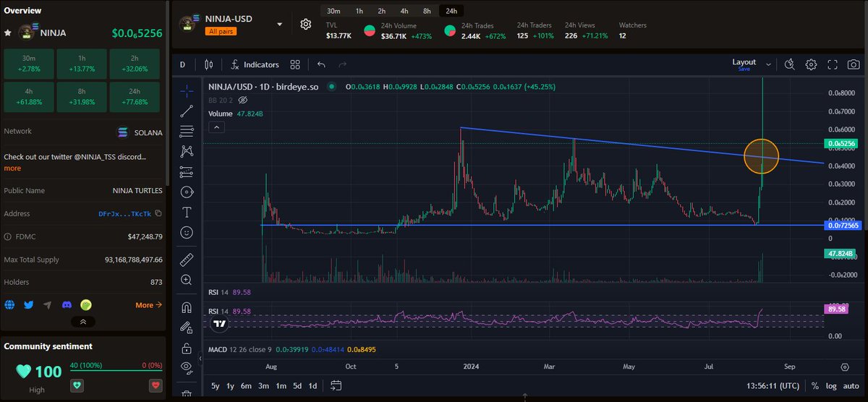Open the emoji icons tool

pos(187,232)
